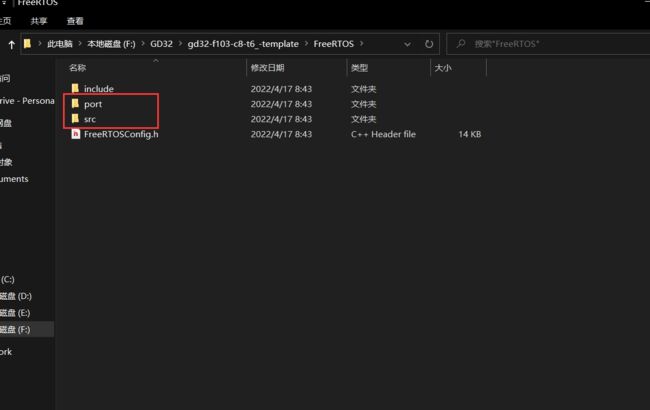The image size is (650, 410).
Task: Open Documents in navigation pane
Action: coord(14,179)
